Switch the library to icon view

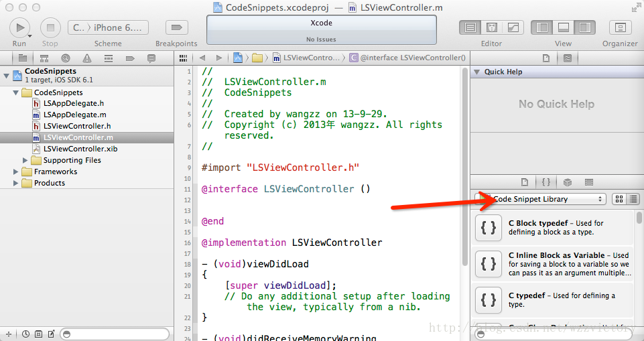tap(619, 199)
